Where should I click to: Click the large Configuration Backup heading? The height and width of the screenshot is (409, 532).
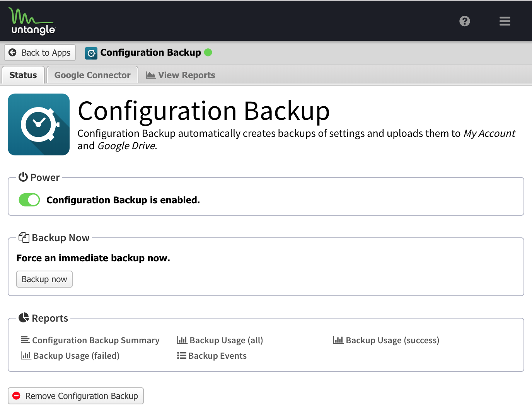point(204,111)
